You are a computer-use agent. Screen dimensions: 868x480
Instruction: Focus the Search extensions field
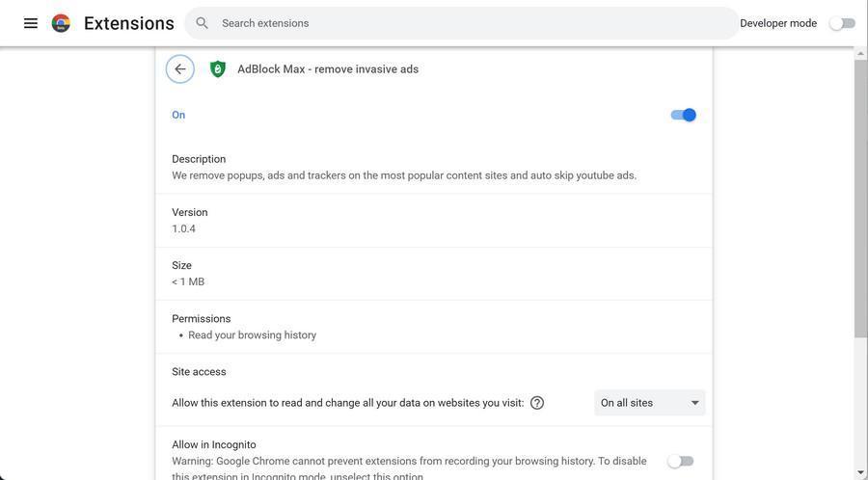463,23
